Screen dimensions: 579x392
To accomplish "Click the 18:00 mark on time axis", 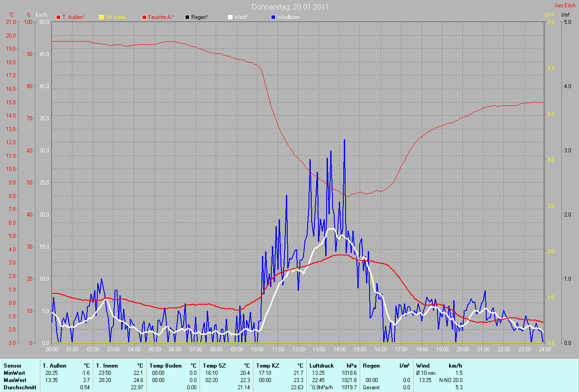I will 422,349.
